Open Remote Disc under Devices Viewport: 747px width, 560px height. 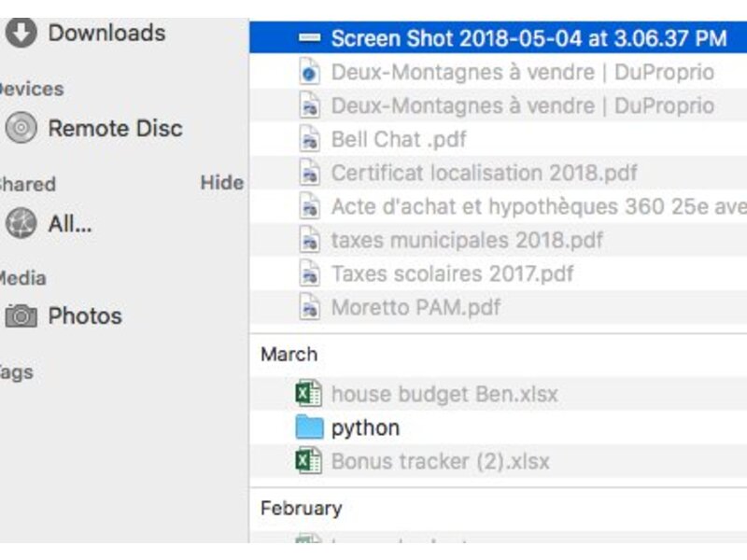(x=115, y=129)
